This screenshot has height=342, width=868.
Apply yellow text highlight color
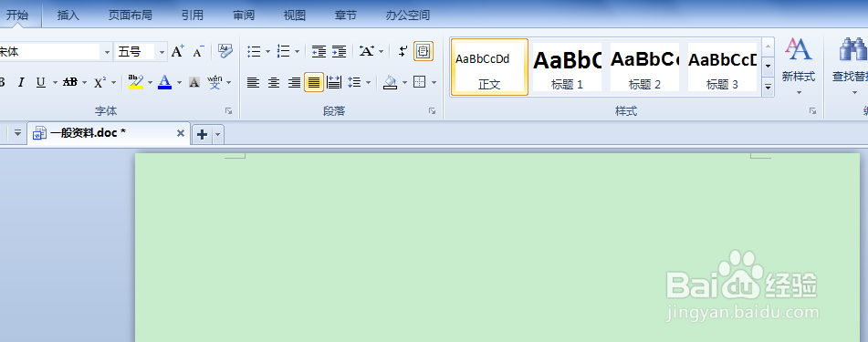point(136,82)
